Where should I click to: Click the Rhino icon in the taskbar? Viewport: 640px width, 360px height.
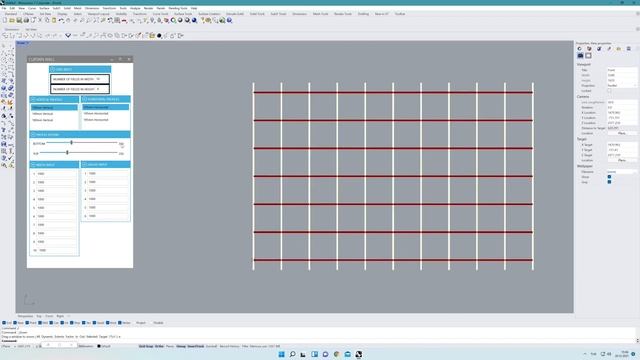pyautogui.click(x=358, y=354)
